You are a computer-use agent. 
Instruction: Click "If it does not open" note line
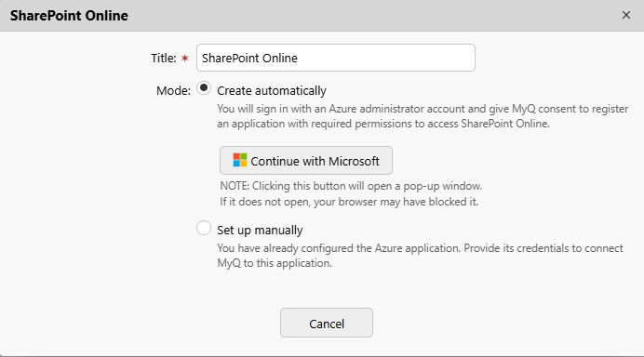click(349, 202)
